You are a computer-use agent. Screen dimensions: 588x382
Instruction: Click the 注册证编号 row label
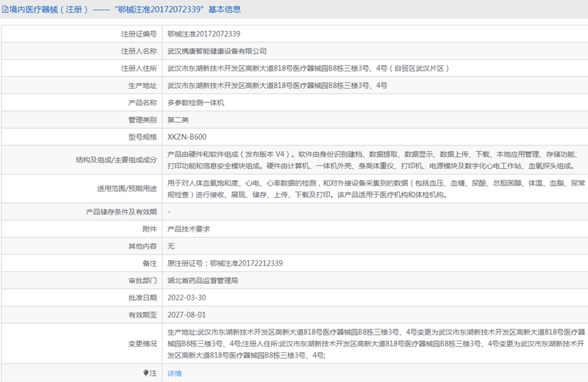tap(138, 34)
